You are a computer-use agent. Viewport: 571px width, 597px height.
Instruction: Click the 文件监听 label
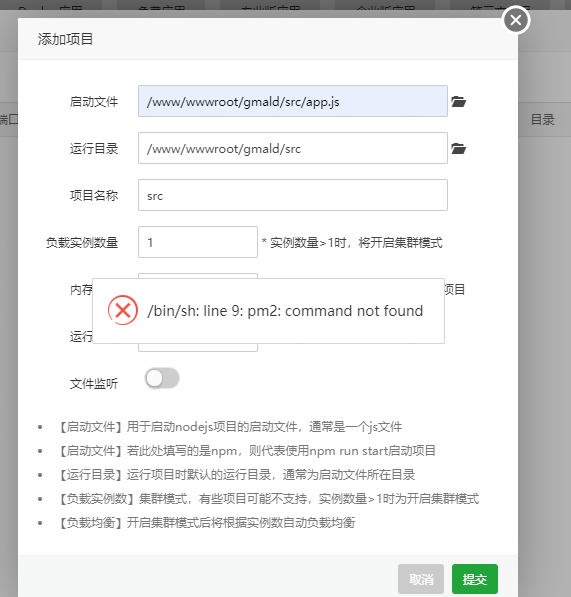(94, 383)
